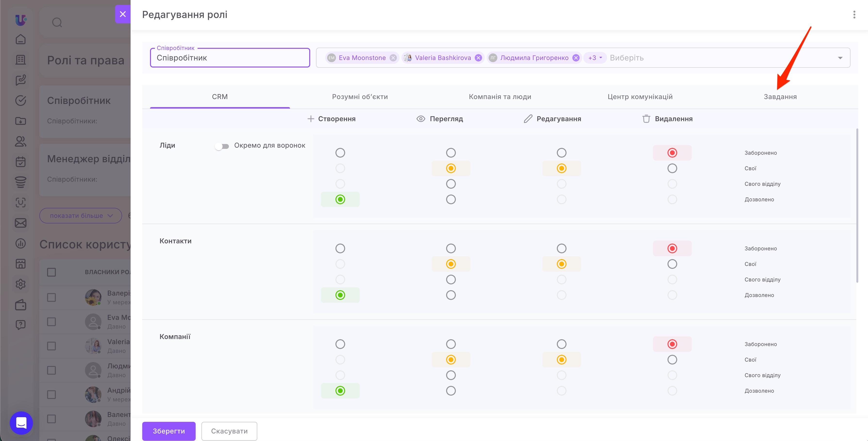
Task: Click the permissions list scrollbar
Action: point(857,205)
